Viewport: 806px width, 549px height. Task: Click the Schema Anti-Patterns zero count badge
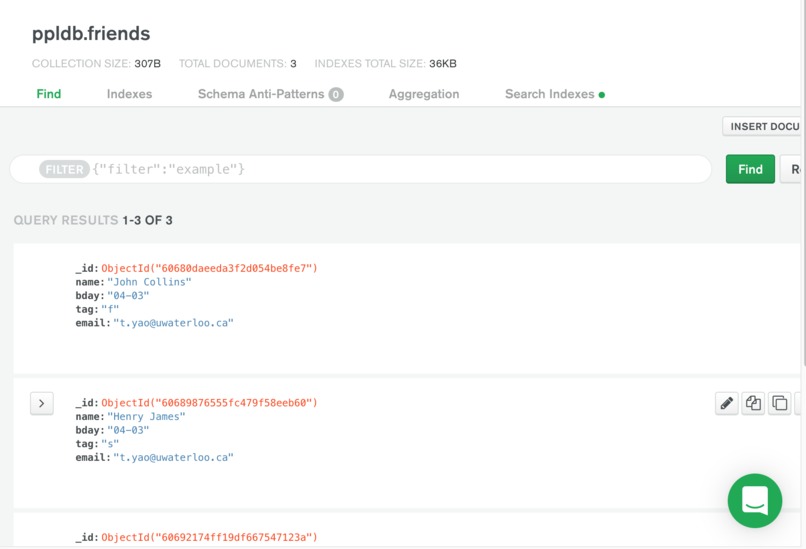click(336, 95)
